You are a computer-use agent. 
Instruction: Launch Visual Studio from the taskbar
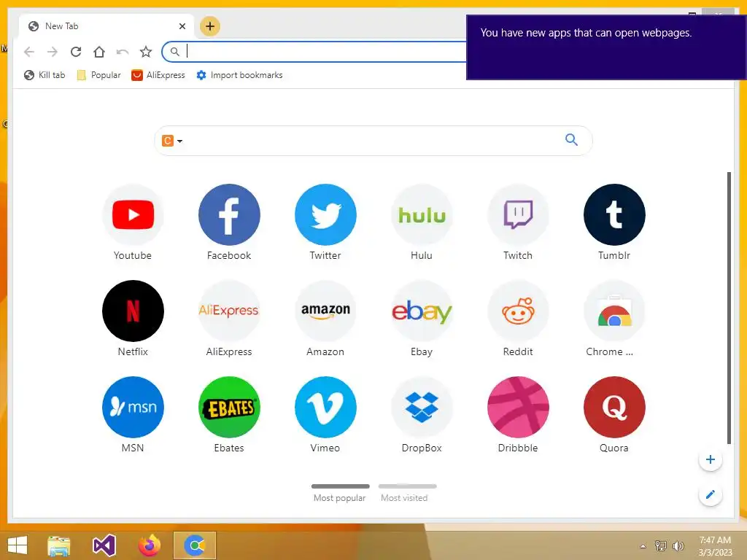click(x=104, y=545)
